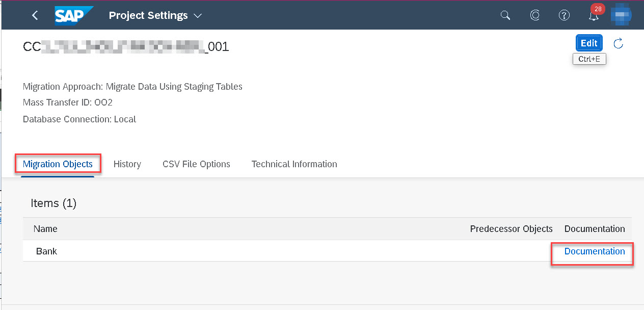Click the circular assistant icon in header
Viewport: 644px width, 310px height.
(x=535, y=15)
